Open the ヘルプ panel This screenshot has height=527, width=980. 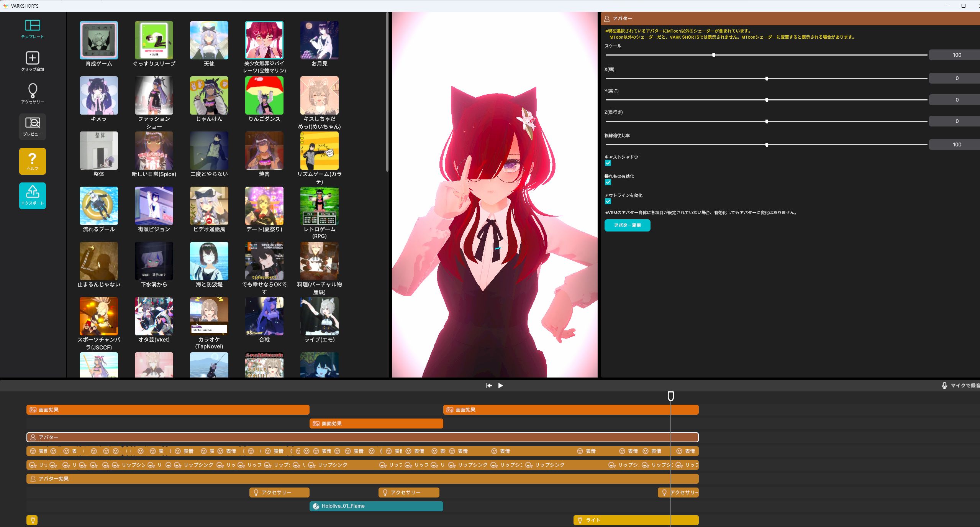32,160
